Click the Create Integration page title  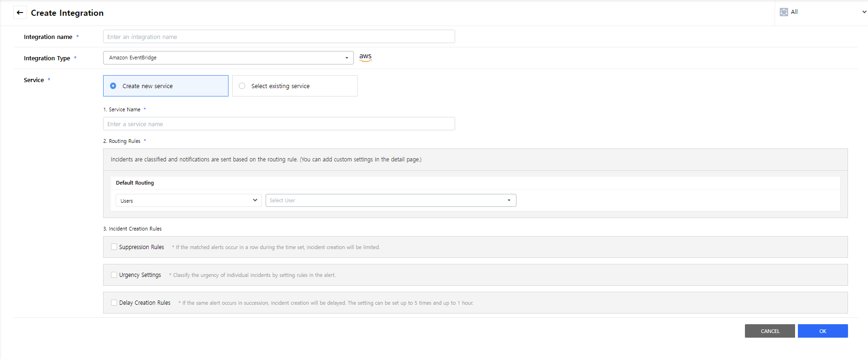(67, 13)
